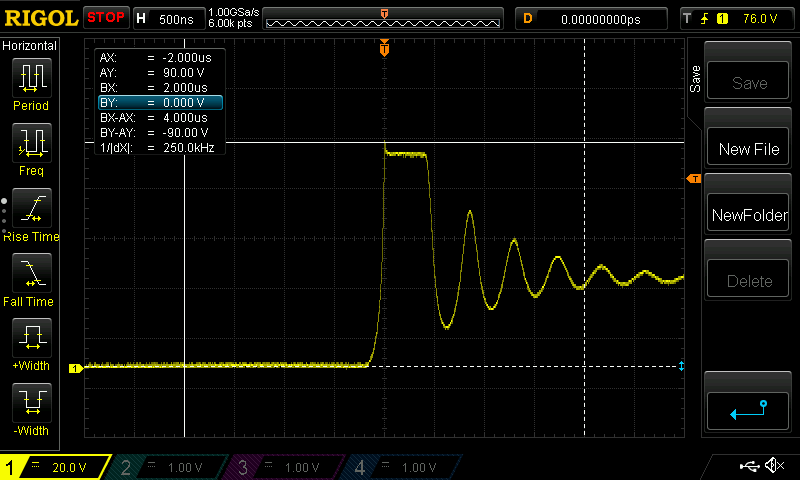Select the Period measurement icon
The width and height of the screenshot is (800, 480).
(32, 78)
